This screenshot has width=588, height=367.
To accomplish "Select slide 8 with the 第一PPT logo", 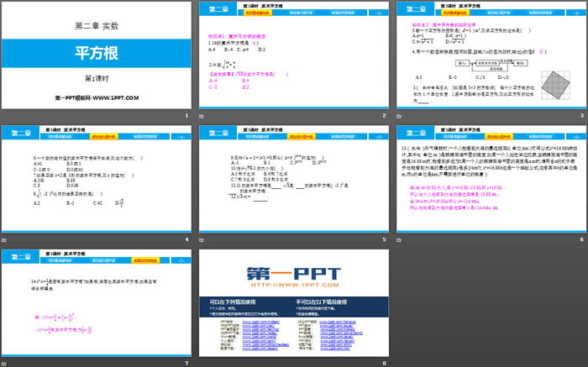I will click(x=294, y=302).
